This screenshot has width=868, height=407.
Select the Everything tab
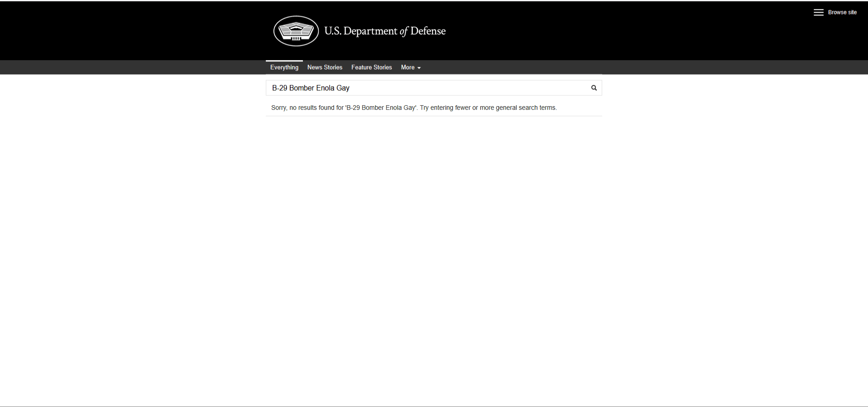tap(284, 67)
